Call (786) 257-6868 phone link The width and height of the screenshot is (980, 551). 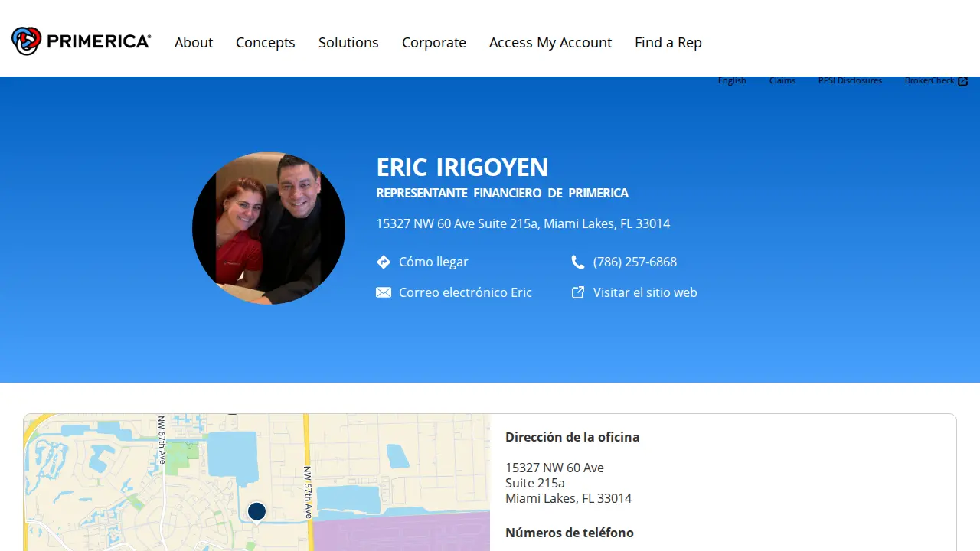click(635, 262)
